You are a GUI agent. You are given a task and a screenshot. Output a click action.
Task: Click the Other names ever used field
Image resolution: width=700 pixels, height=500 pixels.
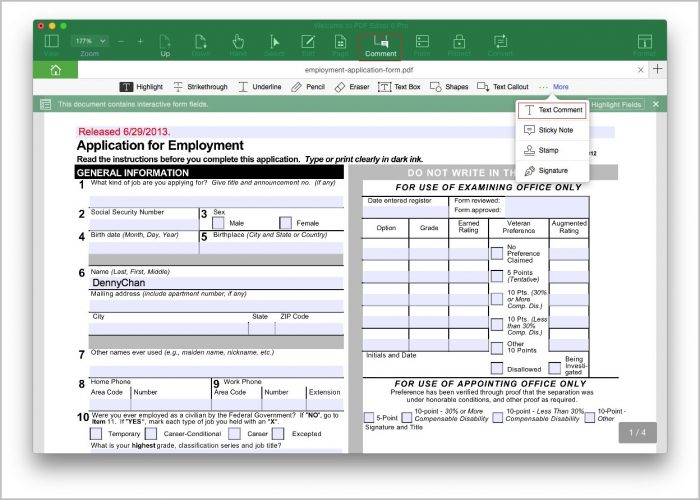tap(216, 371)
